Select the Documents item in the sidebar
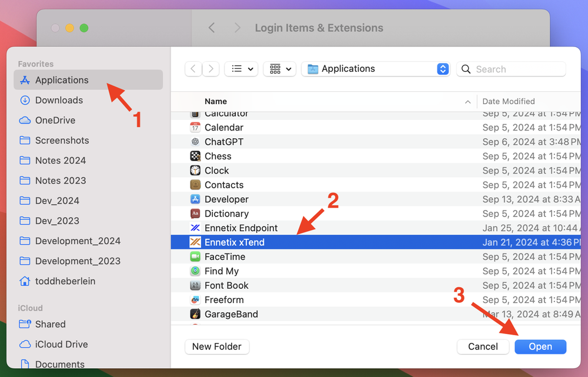588x377 pixels. pos(88,363)
